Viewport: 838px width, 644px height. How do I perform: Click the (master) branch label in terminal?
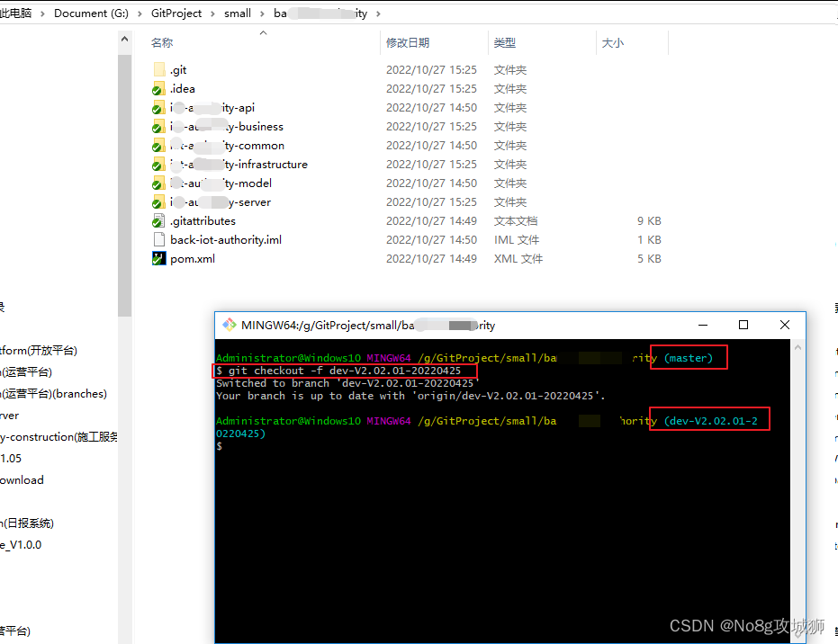pyautogui.click(x=689, y=358)
